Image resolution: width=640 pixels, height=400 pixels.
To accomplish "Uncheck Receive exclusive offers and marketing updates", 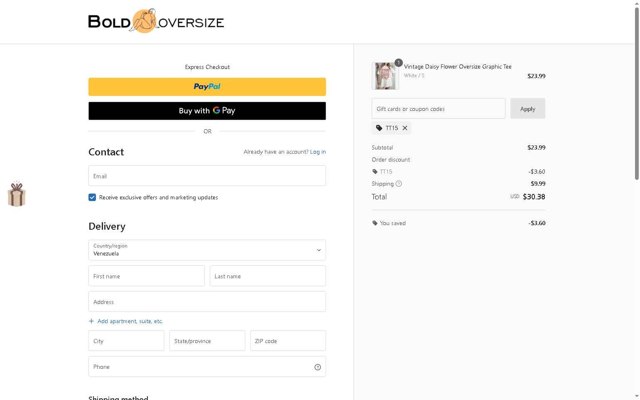I will pyautogui.click(x=92, y=198).
